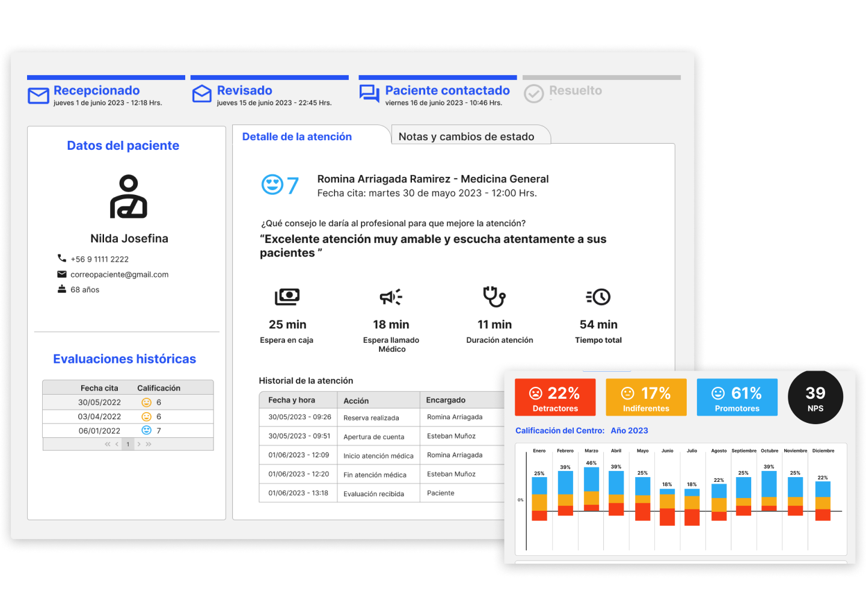Click the 17% Indiferentes card
Viewport: 866px width, 616px height.
pyautogui.click(x=646, y=397)
